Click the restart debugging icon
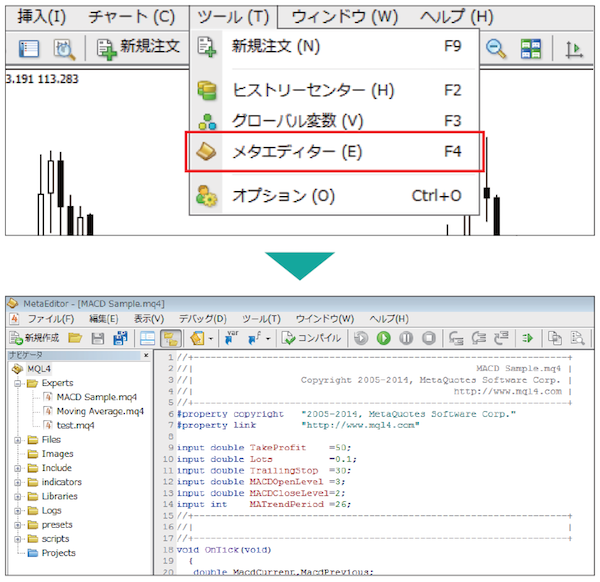This screenshot has width=600, height=582. [x=360, y=338]
